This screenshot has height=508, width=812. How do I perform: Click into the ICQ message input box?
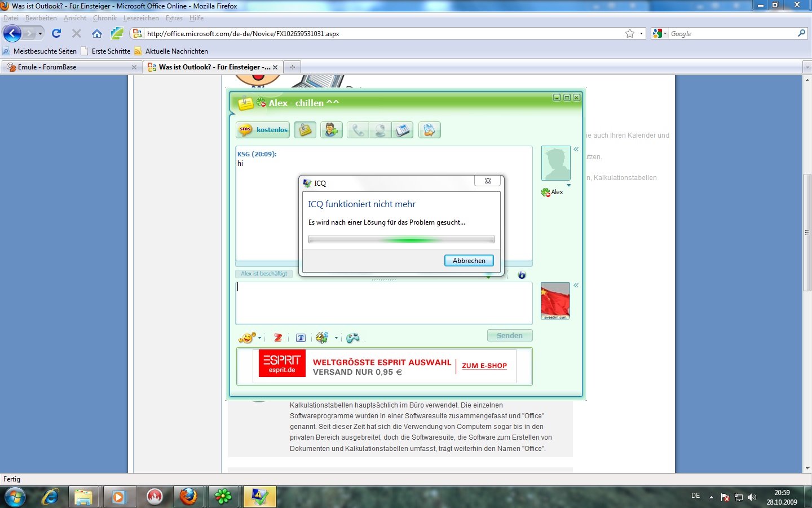(x=384, y=303)
